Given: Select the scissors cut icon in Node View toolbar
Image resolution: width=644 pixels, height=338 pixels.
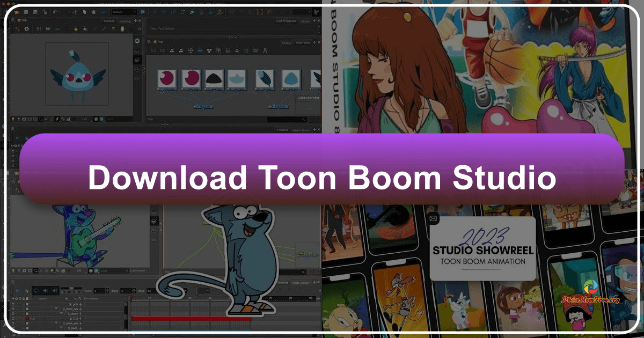Looking at the screenshot, I should (265, 50).
